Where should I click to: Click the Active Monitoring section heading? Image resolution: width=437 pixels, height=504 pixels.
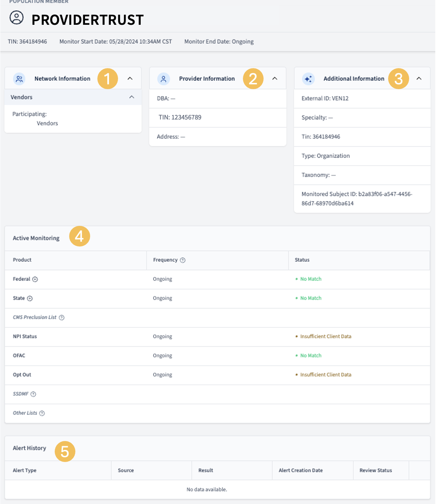[36, 238]
